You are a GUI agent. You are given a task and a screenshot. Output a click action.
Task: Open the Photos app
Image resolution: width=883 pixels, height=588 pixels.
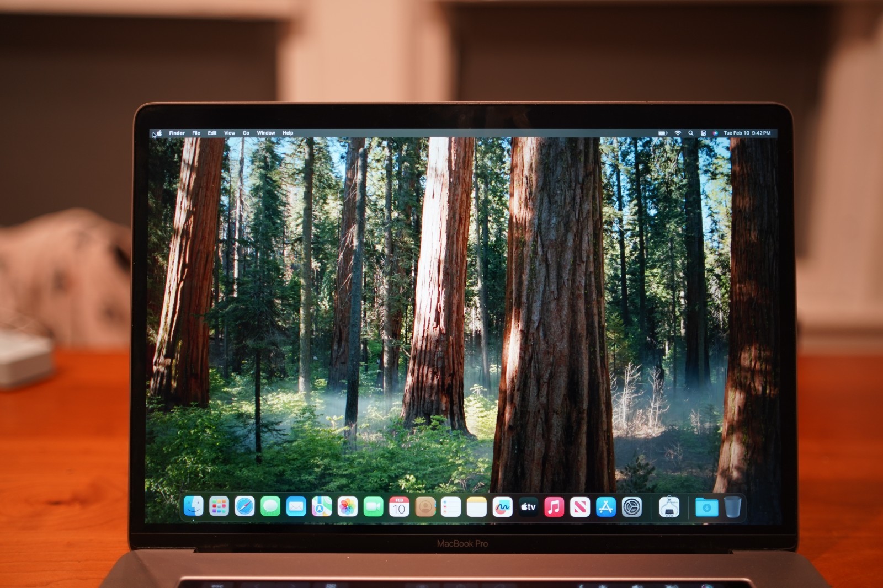[x=348, y=506]
